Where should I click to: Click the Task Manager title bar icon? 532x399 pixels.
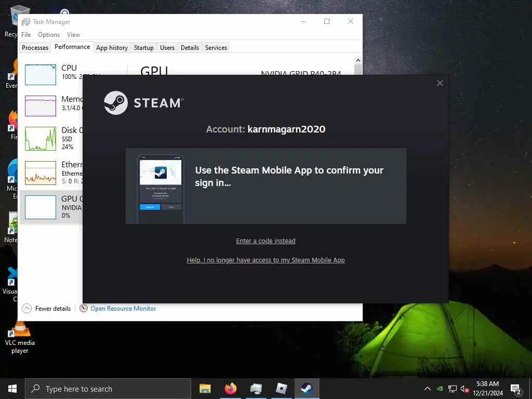[26, 22]
